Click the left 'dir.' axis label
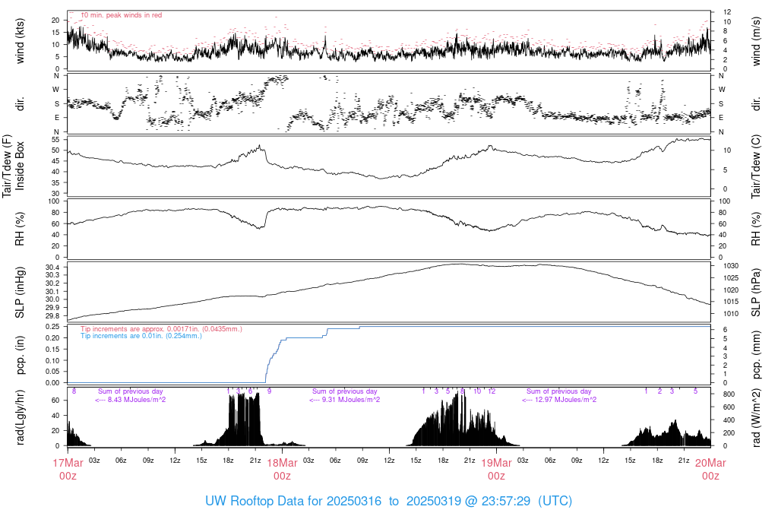 pos(20,104)
